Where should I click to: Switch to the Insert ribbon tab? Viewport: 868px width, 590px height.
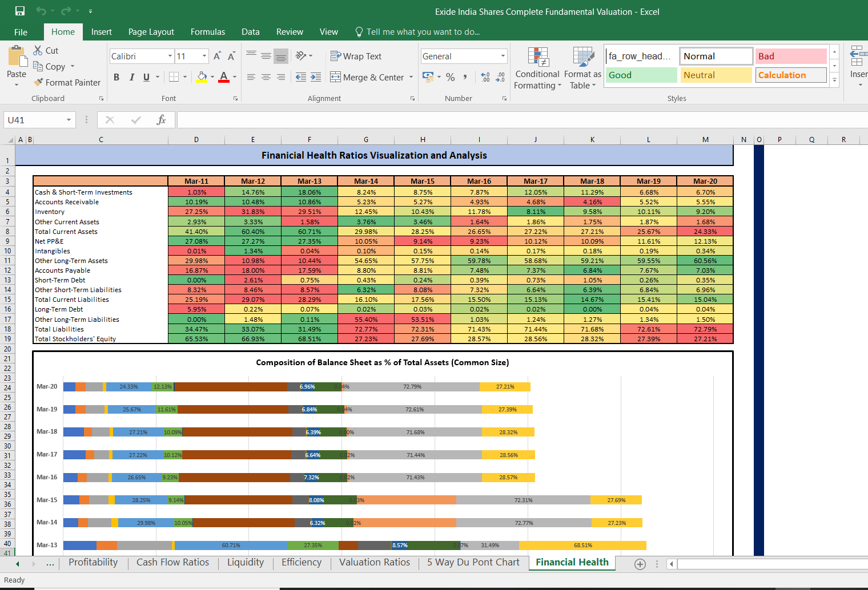tap(101, 32)
